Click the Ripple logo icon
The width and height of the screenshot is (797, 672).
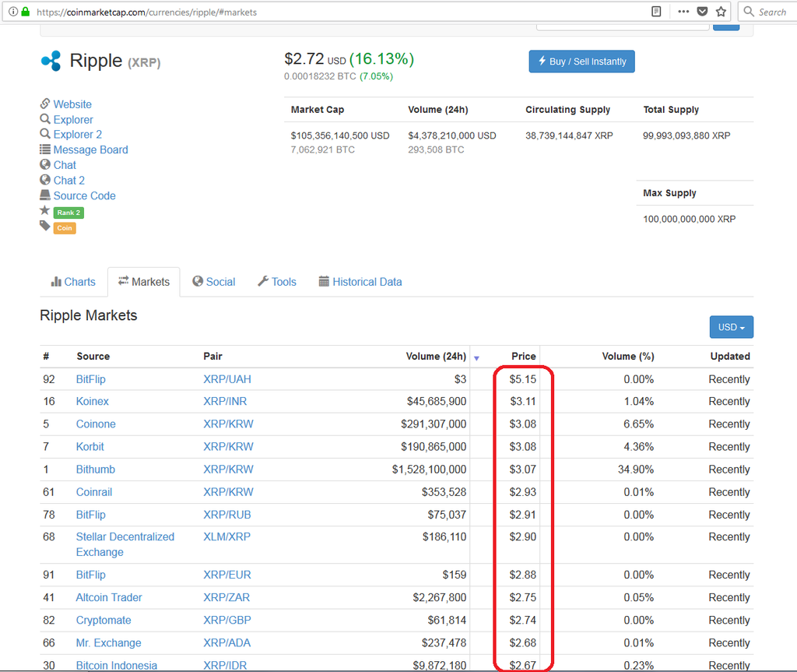[x=51, y=61]
